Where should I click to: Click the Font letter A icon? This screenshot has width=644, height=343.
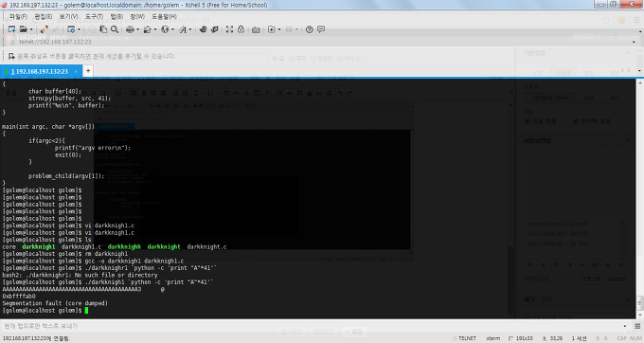coord(183,29)
